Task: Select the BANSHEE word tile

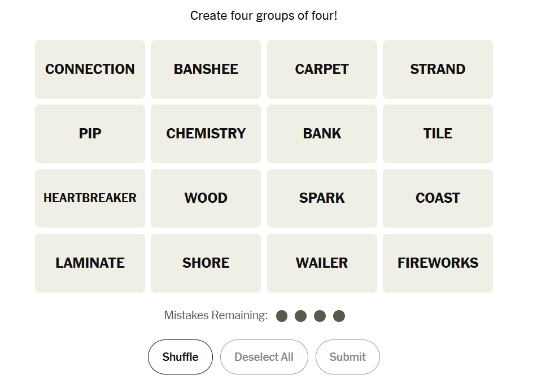Action: pyautogui.click(x=206, y=69)
